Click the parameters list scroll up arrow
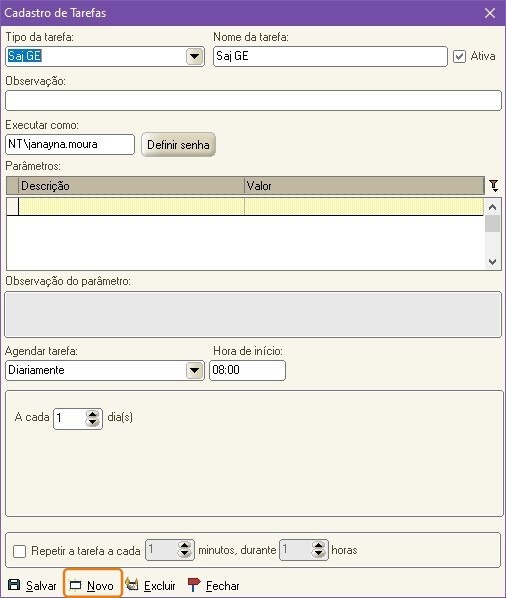This screenshot has width=506, height=598. pyautogui.click(x=492, y=207)
